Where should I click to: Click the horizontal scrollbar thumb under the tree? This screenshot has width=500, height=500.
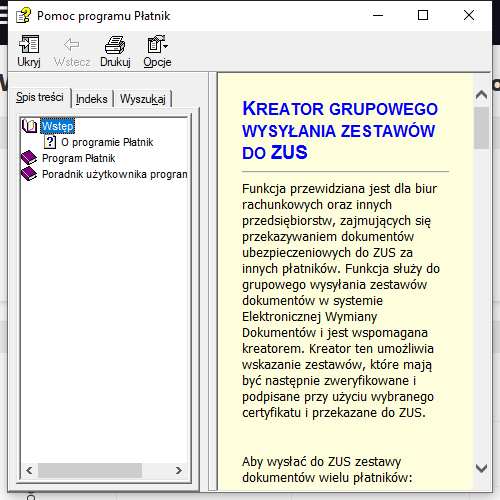(x=90, y=470)
